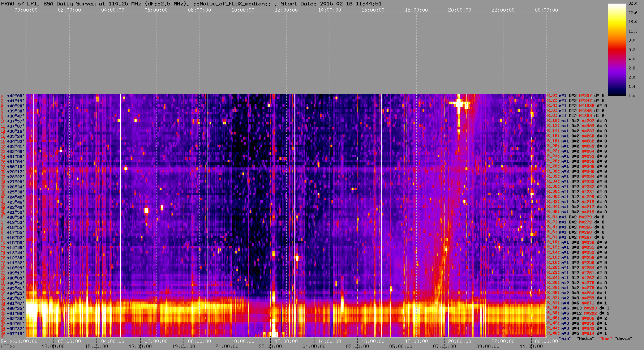Click the stats row with M=251

[577, 248]
